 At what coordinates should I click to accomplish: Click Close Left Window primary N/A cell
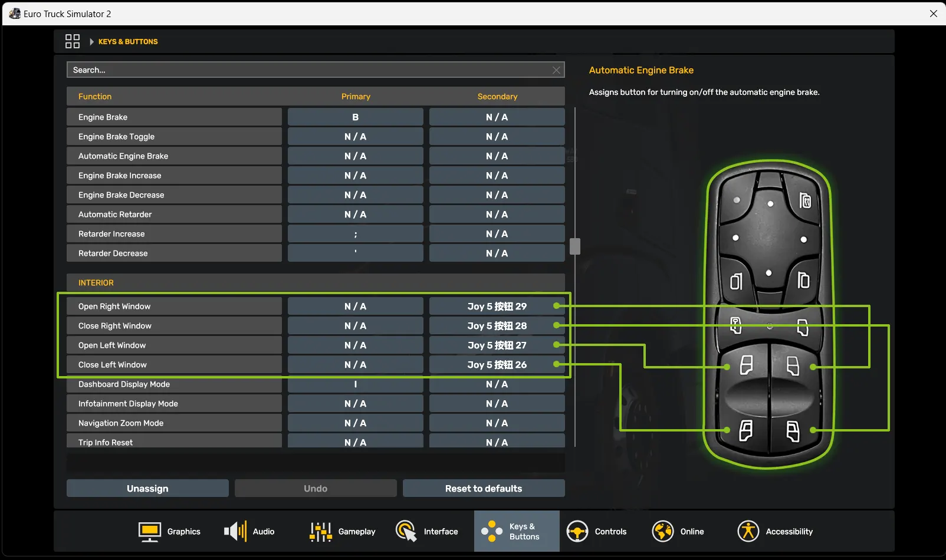(x=356, y=364)
